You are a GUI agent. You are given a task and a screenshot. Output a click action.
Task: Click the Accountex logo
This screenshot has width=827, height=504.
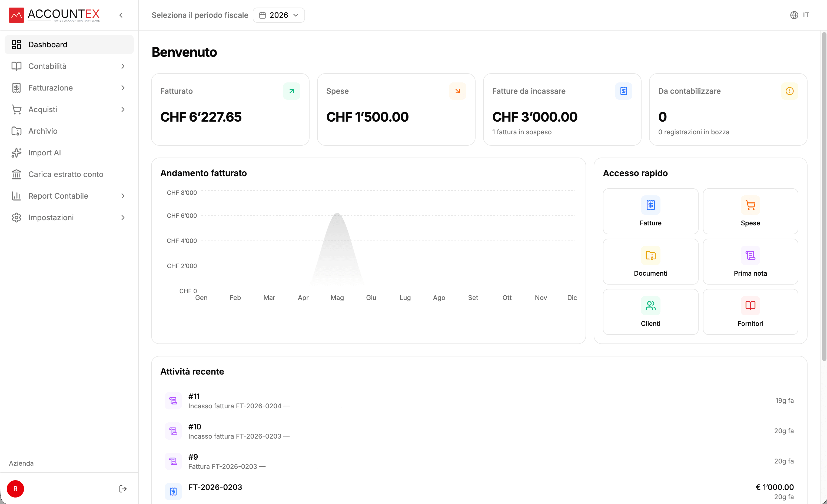pos(54,15)
